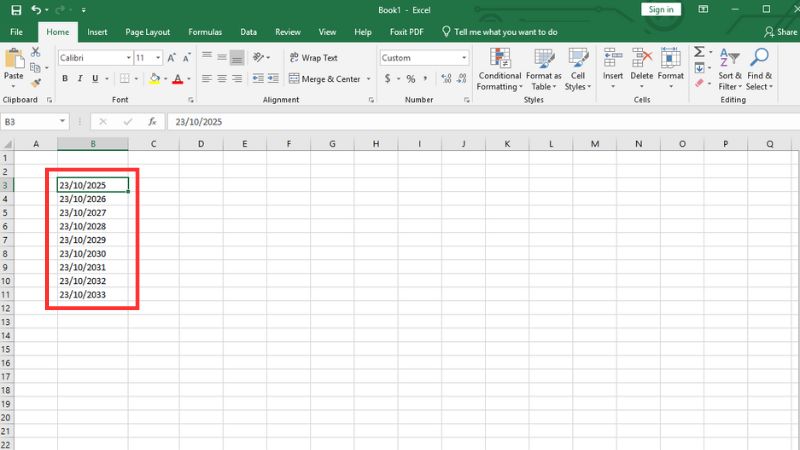Click the Insert Function fx icon
The width and height of the screenshot is (800, 450).
pyautogui.click(x=152, y=122)
